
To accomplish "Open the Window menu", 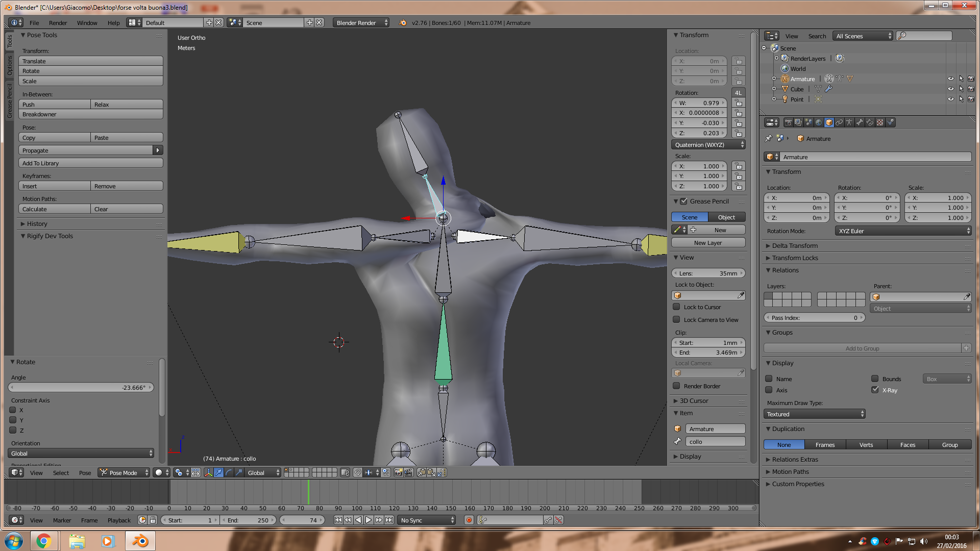I will [x=87, y=22].
